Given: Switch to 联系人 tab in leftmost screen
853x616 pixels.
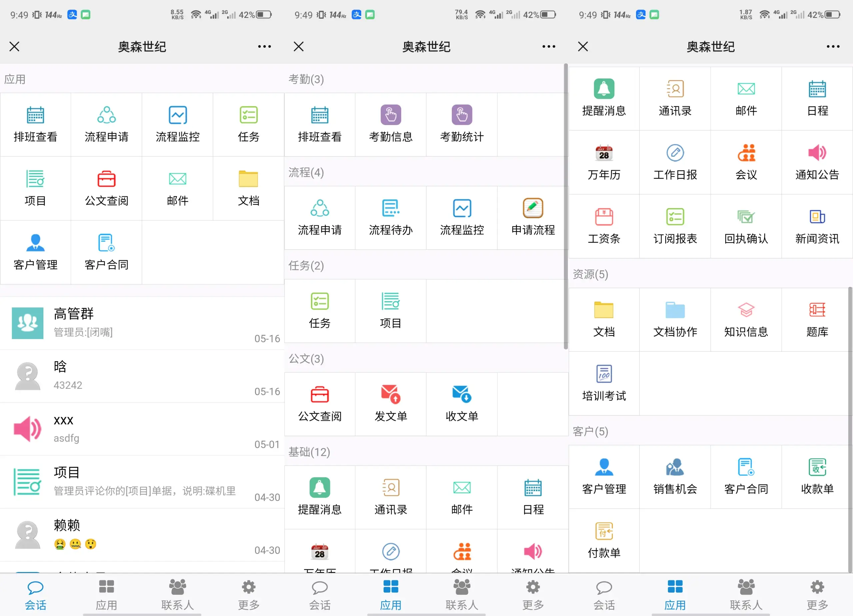Looking at the screenshot, I should pos(178,595).
